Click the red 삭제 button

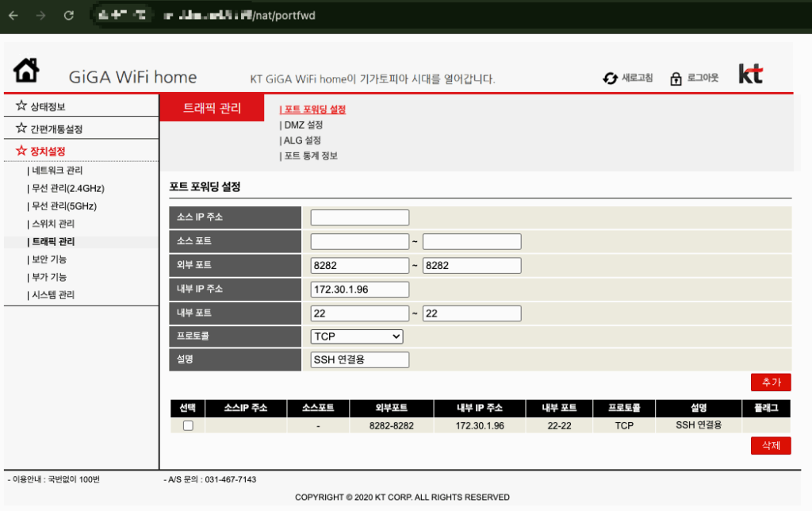click(771, 446)
